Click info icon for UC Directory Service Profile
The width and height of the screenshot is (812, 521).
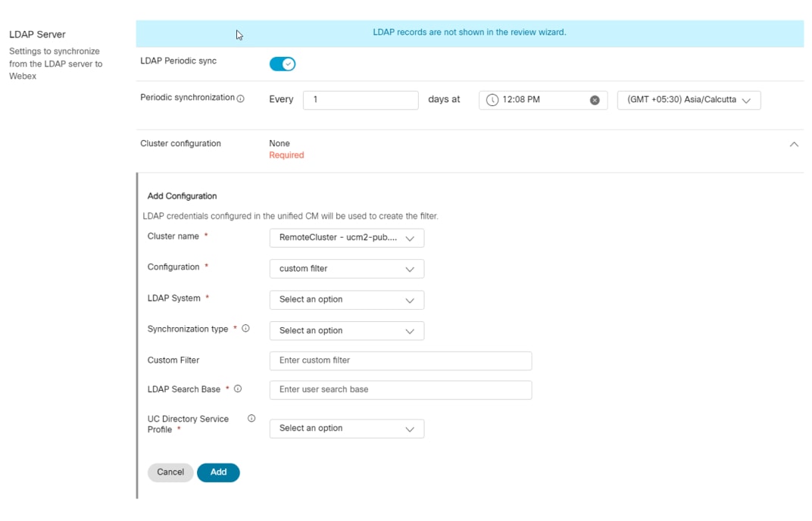[x=251, y=419]
